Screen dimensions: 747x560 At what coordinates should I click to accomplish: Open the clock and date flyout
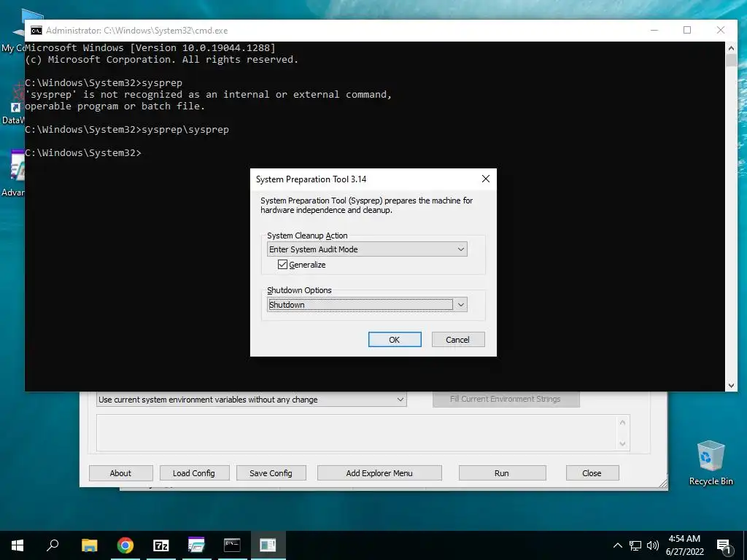pos(684,545)
